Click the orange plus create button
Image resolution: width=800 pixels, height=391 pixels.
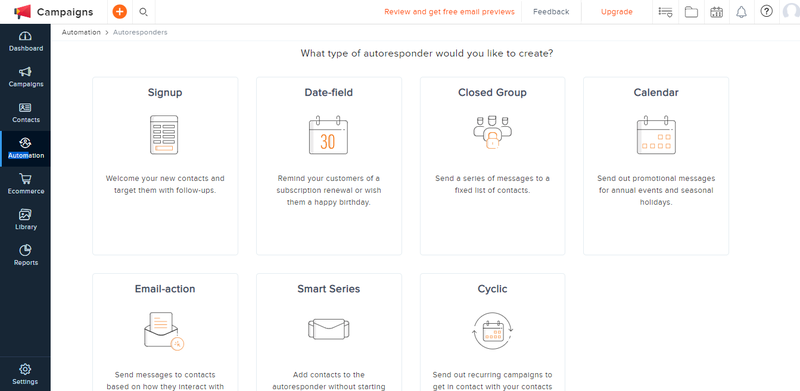point(120,11)
